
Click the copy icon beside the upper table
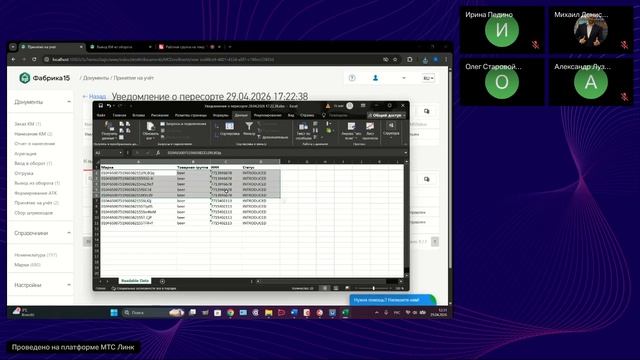coord(427,111)
